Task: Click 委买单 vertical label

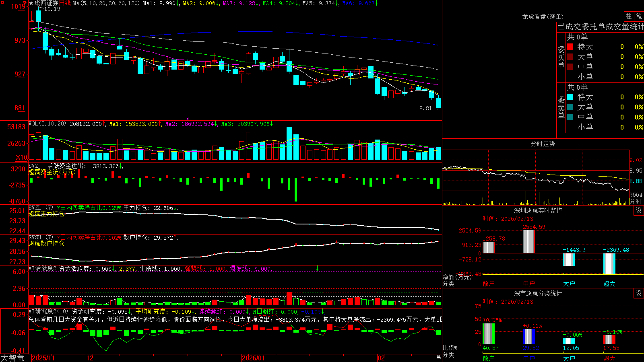Action: click(x=561, y=58)
